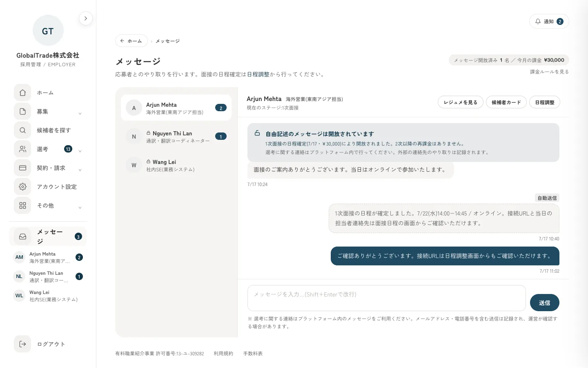Click the メッセージ inbox icon

coord(22,236)
